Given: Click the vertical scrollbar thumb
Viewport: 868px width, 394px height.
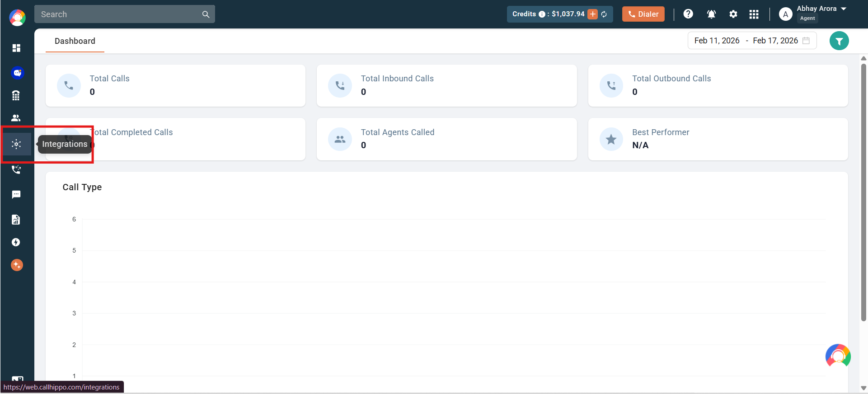Looking at the screenshot, I should point(863,192).
